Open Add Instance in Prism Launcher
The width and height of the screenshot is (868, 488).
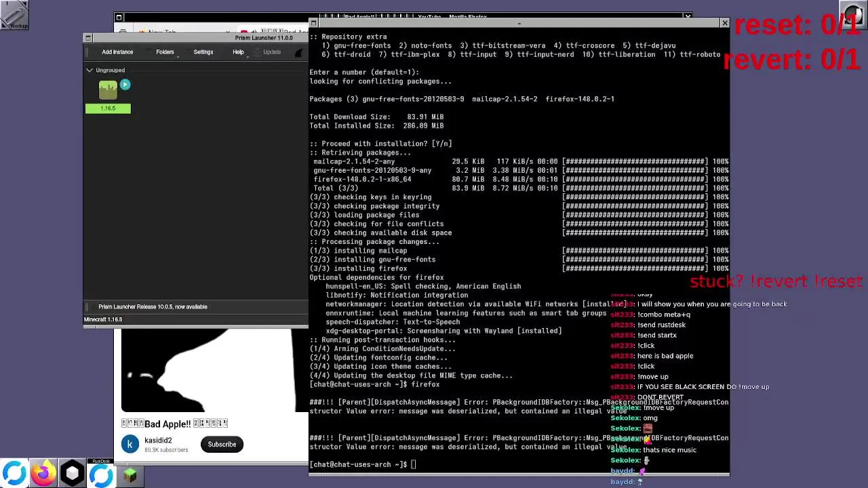[117, 52]
